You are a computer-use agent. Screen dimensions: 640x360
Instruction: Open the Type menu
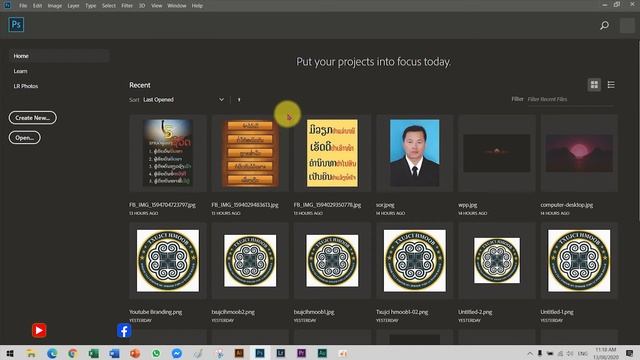pos(91,6)
